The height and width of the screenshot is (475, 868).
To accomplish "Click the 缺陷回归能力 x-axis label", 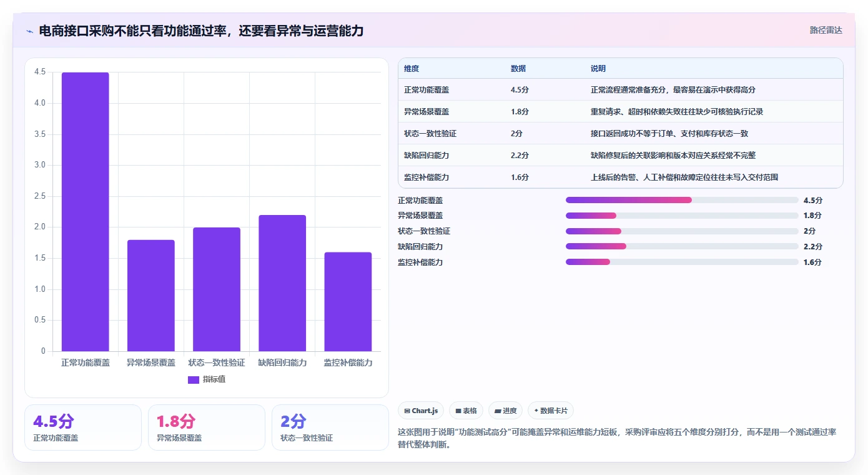I will (x=282, y=362).
